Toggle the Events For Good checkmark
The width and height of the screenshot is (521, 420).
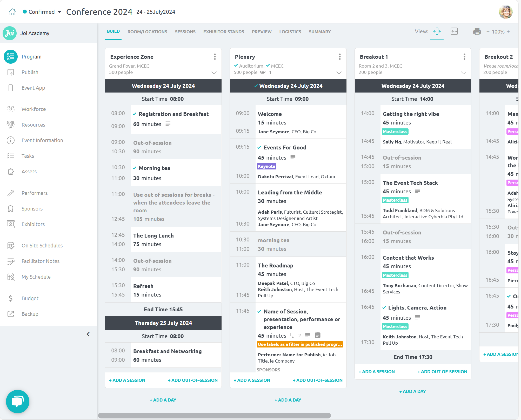click(x=259, y=148)
